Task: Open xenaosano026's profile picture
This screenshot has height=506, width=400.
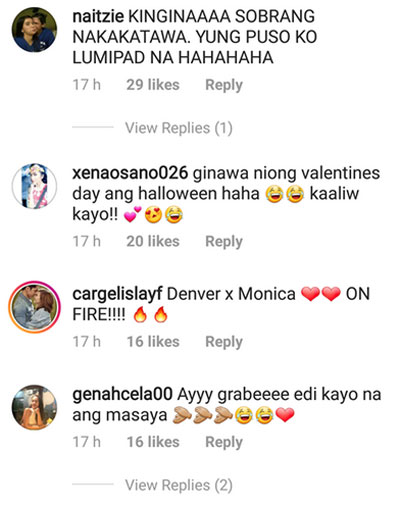Action: [34, 186]
